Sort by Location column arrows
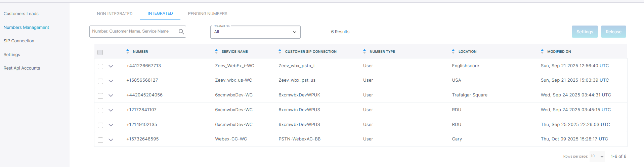This screenshot has width=644, height=167. (453, 51)
